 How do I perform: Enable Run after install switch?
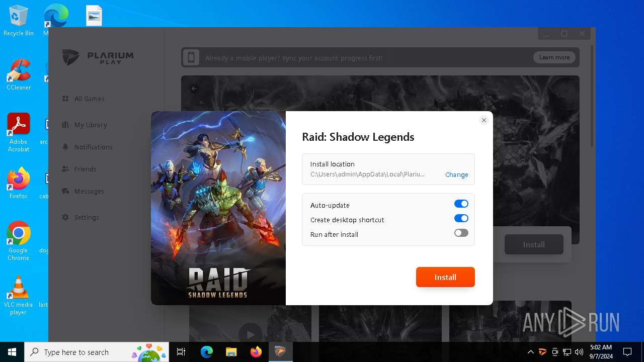pyautogui.click(x=461, y=233)
